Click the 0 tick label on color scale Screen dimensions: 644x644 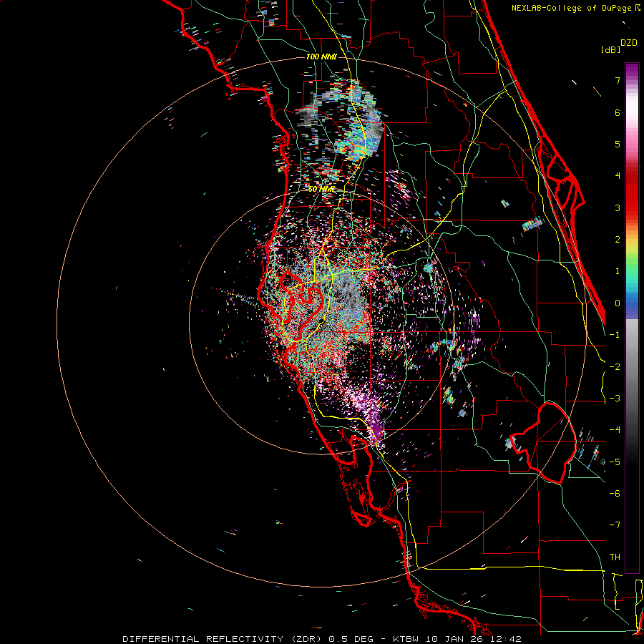618,303
